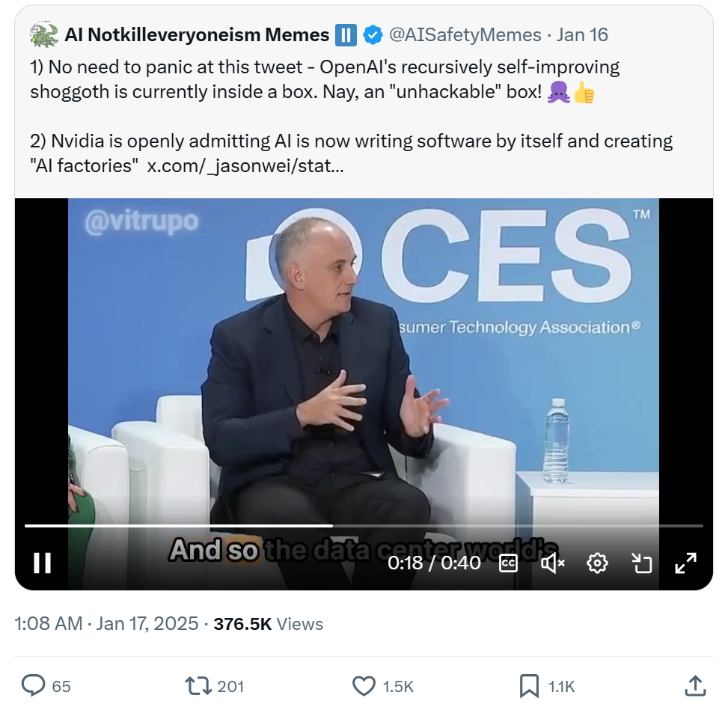Open AI Notkilleveryoneism Memes profile name
Screen dimensions: 728x710
click(197, 34)
